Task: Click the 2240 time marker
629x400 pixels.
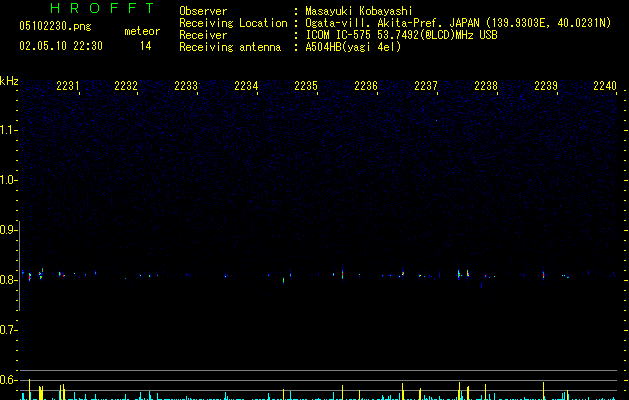Action: pos(605,86)
